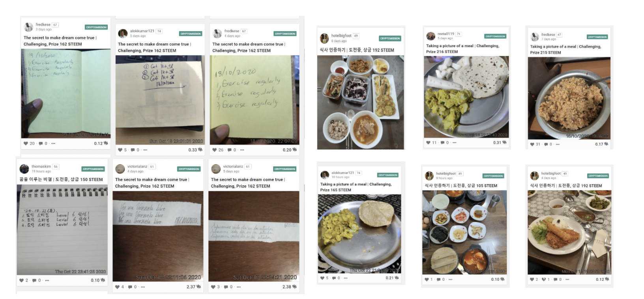Open comments on reeta0119's meal post
644x299 pixels.
tap(442, 143)
